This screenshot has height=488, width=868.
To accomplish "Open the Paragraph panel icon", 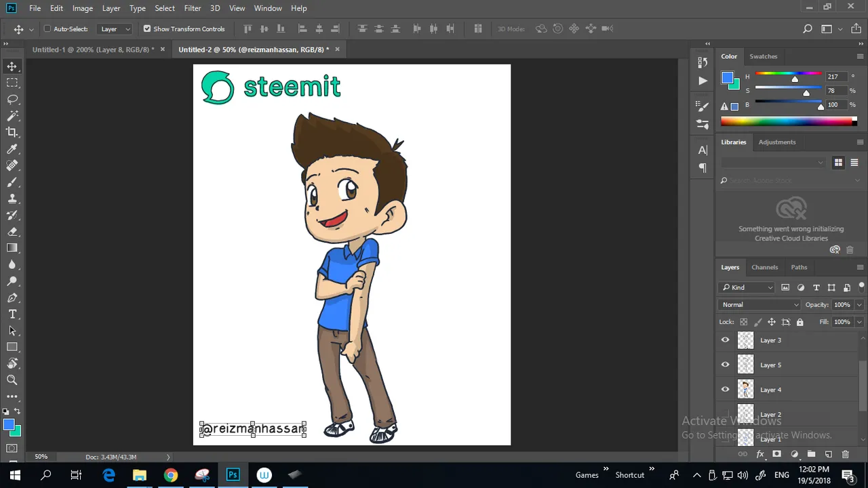I will 703,167.
